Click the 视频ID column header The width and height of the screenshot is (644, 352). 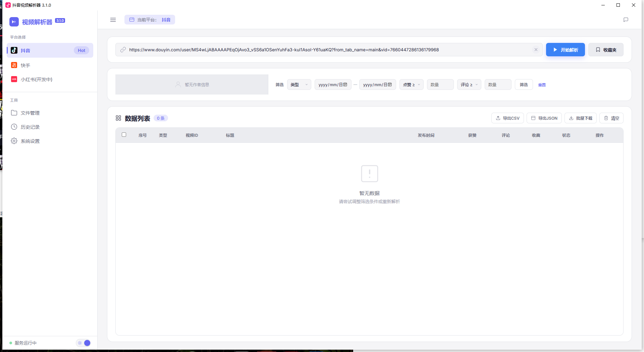(x=192, y=135)
